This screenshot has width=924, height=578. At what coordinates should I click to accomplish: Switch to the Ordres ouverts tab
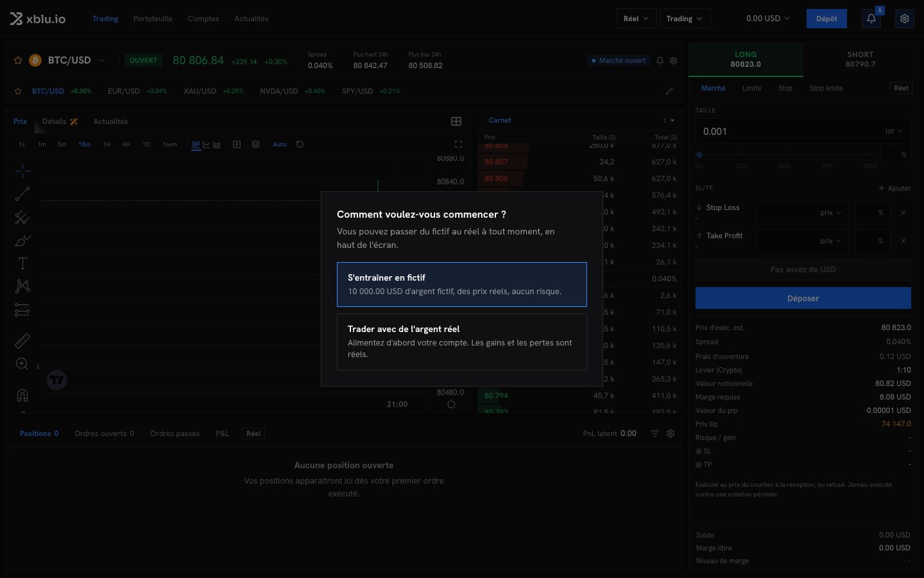pyautogui.click(x=104, y=433)
